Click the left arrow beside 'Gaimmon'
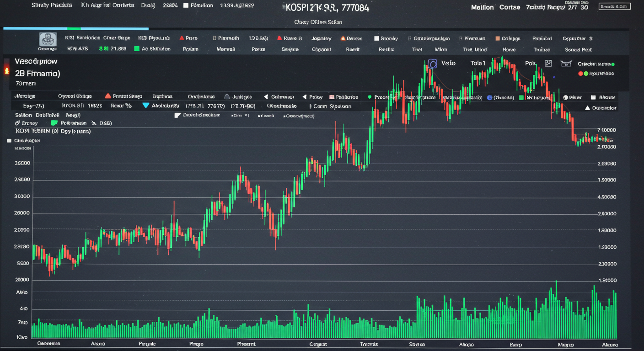644x351 pixels. click(x=266, y=97)
